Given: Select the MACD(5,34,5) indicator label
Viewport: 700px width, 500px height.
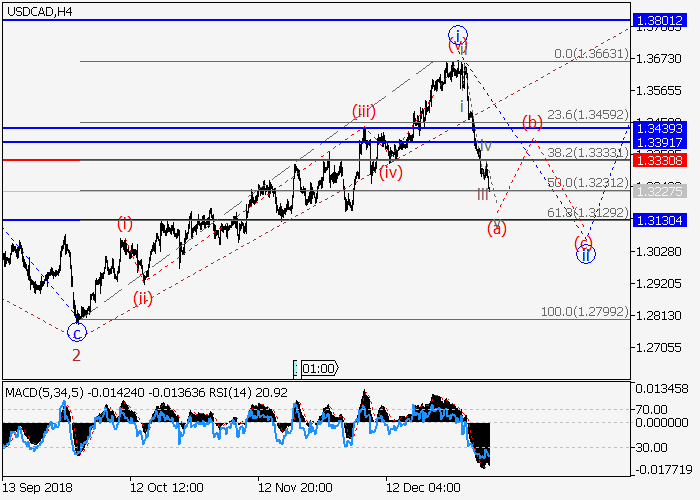Looking at the screenshot, I should pyautogui.click(x=42, y=392).
